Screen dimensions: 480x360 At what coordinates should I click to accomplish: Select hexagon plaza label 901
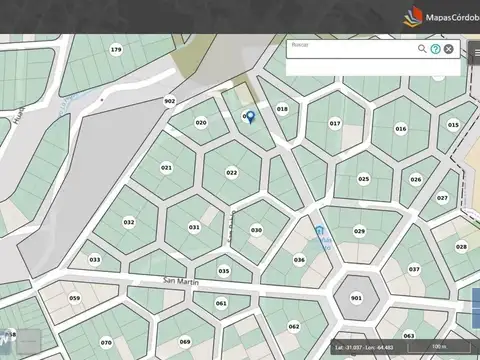coord(356,298)
